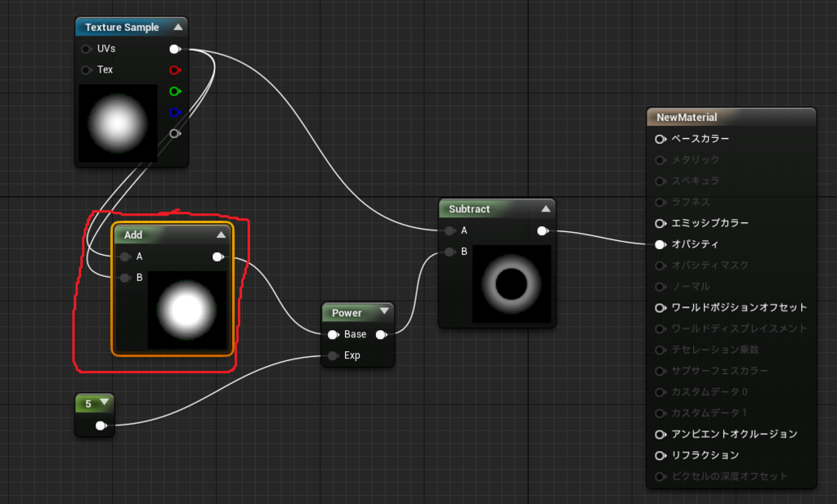This screenshot has height=504, width=837.
Task: Click the Power node output pin
Action: (x=382, y=334)
